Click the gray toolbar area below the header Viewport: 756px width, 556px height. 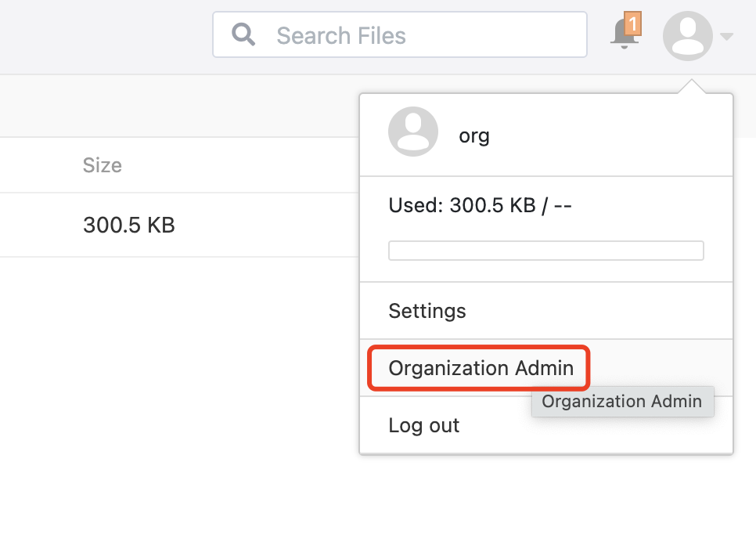[x=179, y=106]
